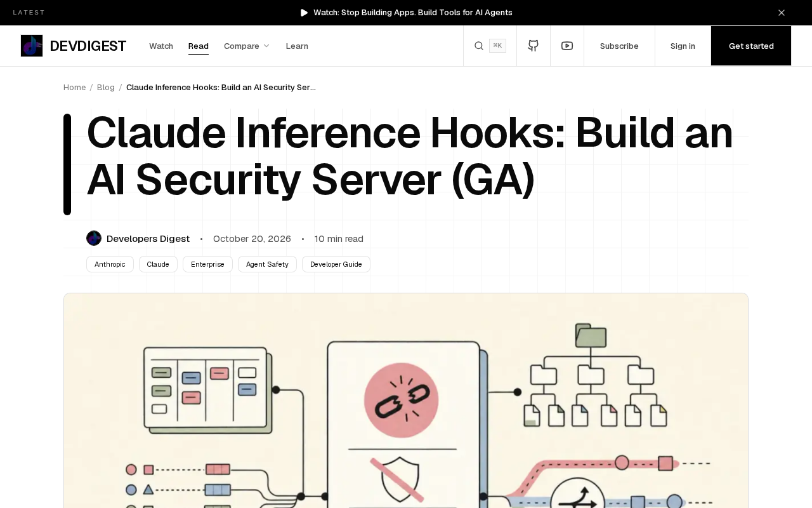Open the Watch nav item

pyautogui.click(x=161, y=46)
